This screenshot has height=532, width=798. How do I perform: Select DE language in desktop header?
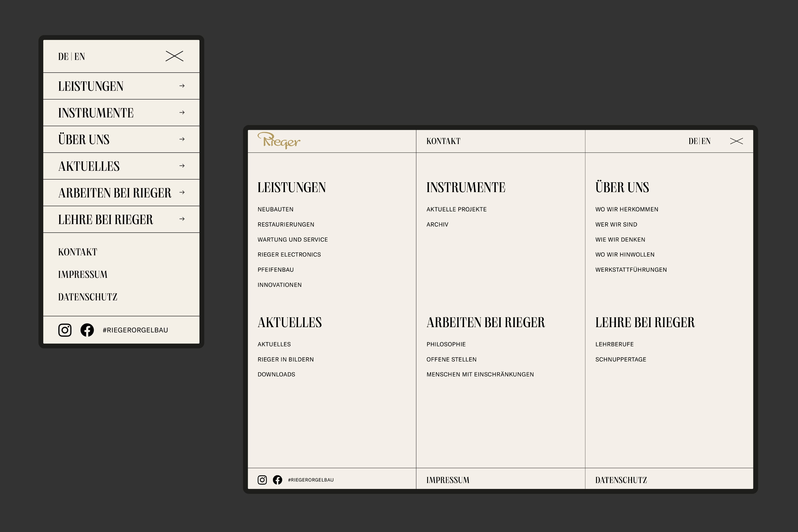[x=693, y=141]
